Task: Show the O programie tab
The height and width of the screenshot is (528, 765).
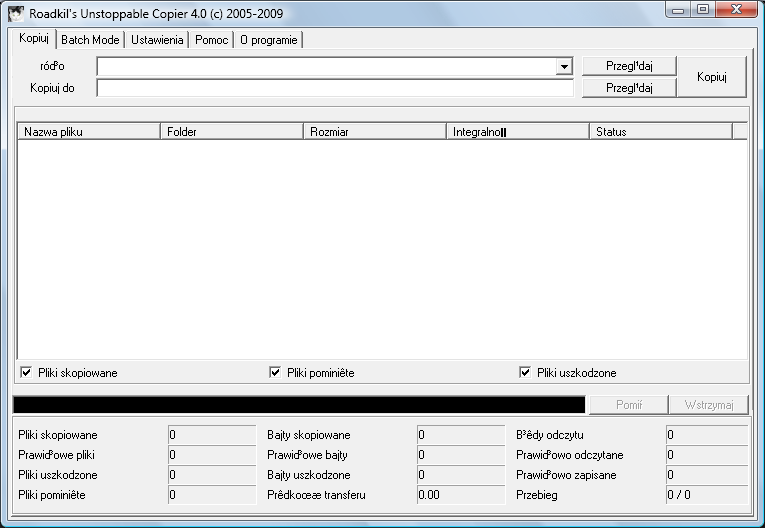Action: coord(268,40)
